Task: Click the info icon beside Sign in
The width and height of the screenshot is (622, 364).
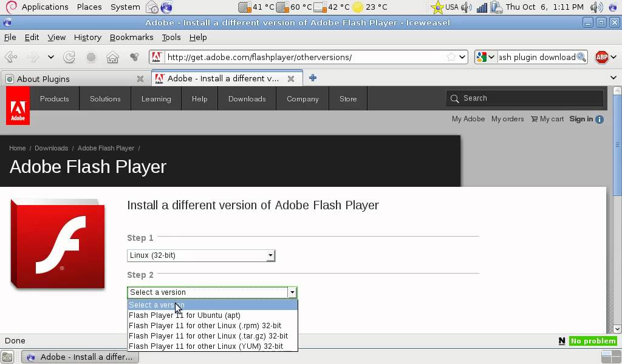Action: click(600, 120)
